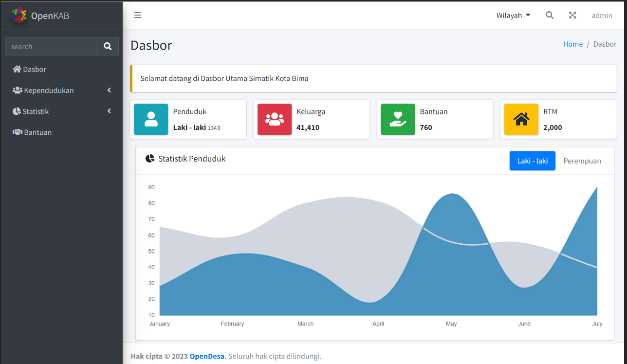This screenshot has width=627, height=364.
Task: Click the green Bantuan hand-heart icon
Action: 397,119
